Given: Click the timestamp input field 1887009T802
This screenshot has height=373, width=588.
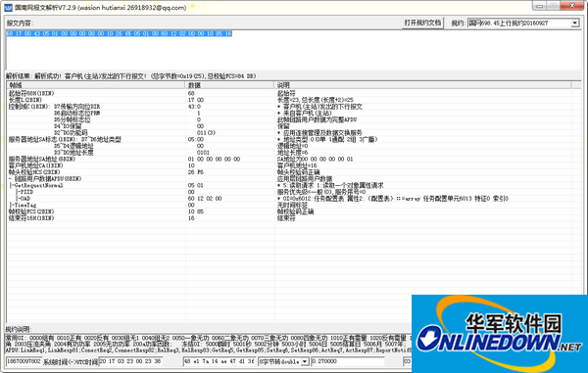Looking at the screenshot, I should (x=24, y=362).
